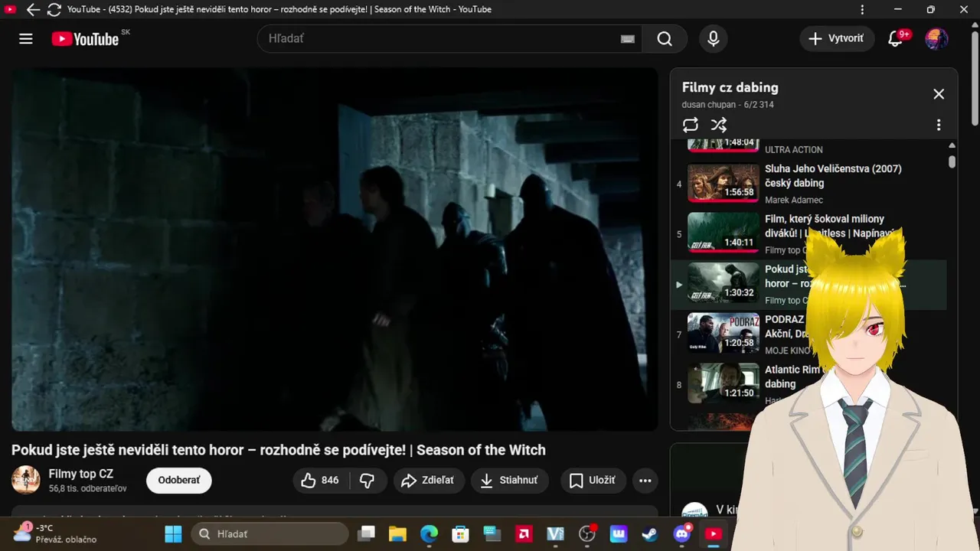Click thumbnail with duration 1:40:11

[724, 233]
